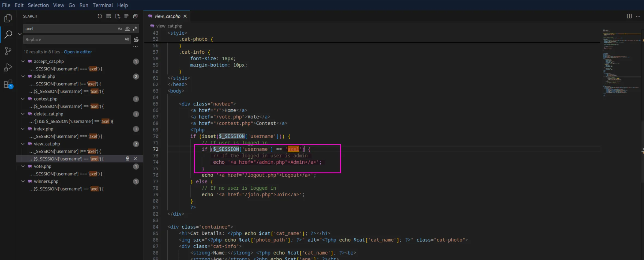The height and width of the screenshot is (260, 644).
Task: Collapse admin.php results
Action: [x=23, y=76]
